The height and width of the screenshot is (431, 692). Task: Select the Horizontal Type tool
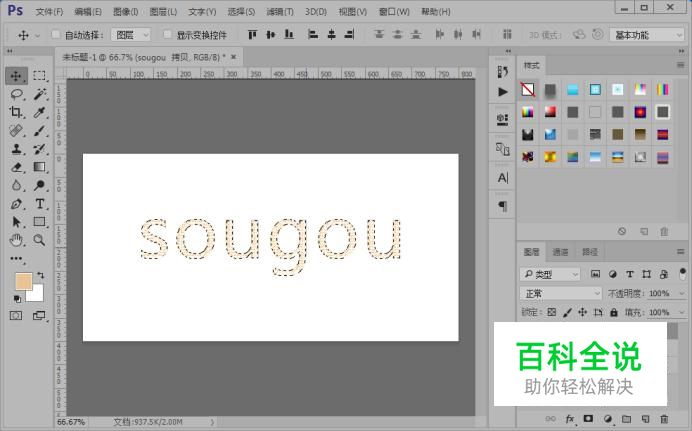(40, 204)
